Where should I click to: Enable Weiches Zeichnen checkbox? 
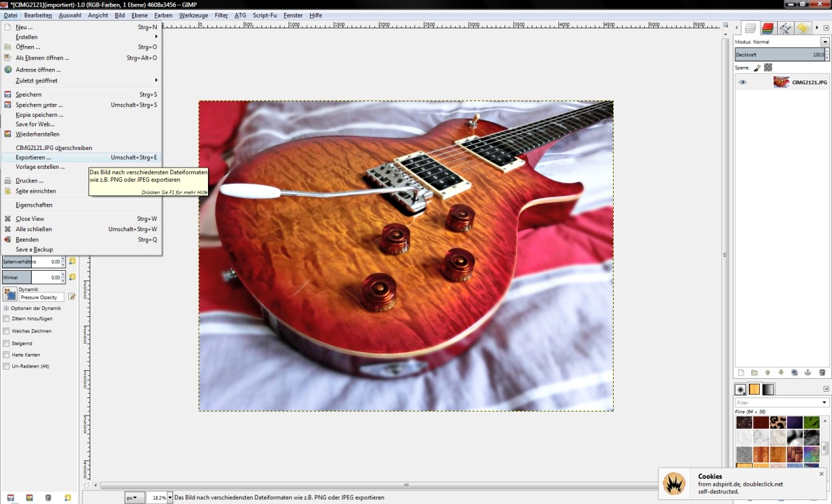click(6, 331)
